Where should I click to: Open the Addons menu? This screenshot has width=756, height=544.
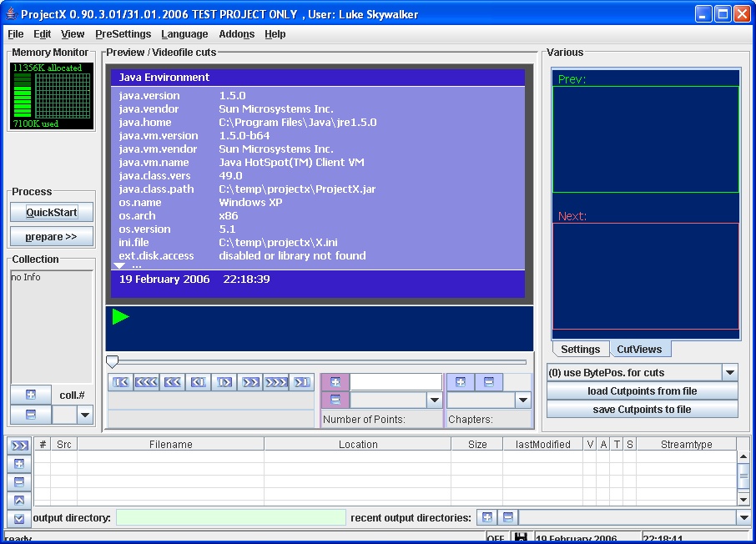tap(237, 34)
